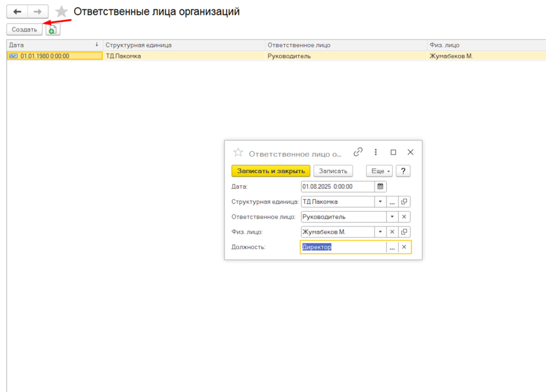Click the forward navigation arrow
The width and height of the screenshot is (546, 392).
[x=37, y=11]
